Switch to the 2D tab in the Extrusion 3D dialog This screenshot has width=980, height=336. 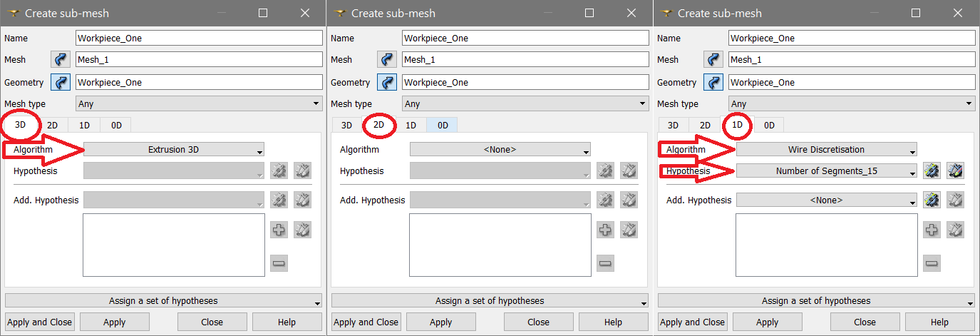point(53,126)
